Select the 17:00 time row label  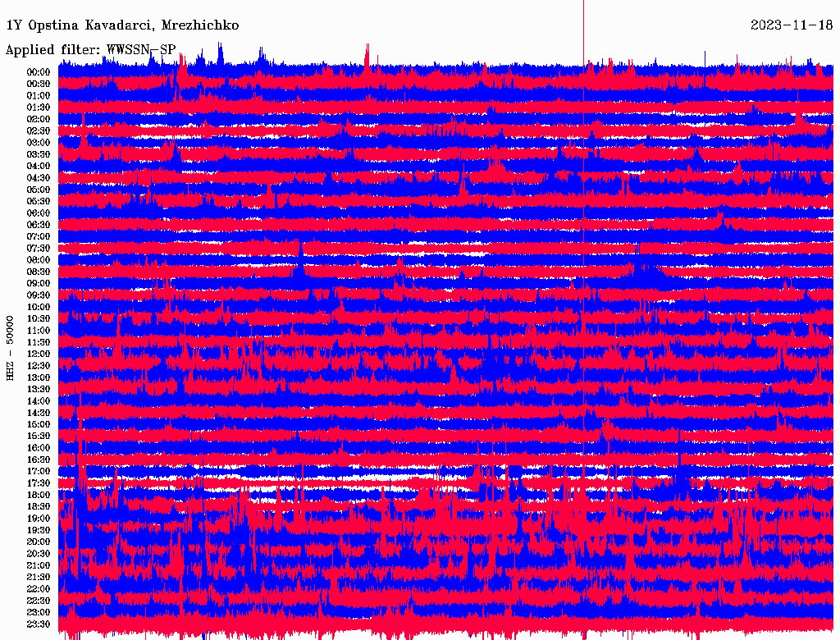[39, 472]
